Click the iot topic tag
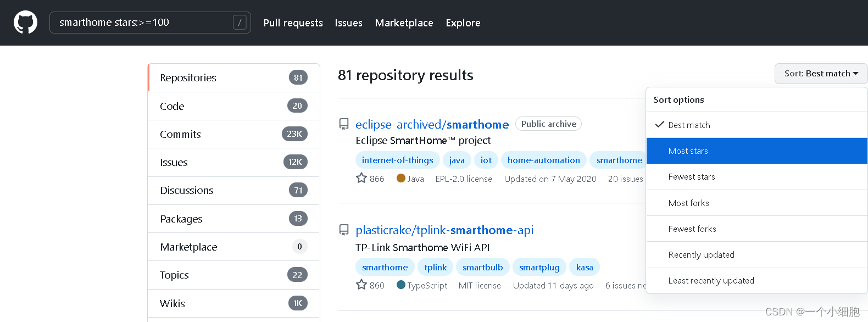 [x=486, y=160]
